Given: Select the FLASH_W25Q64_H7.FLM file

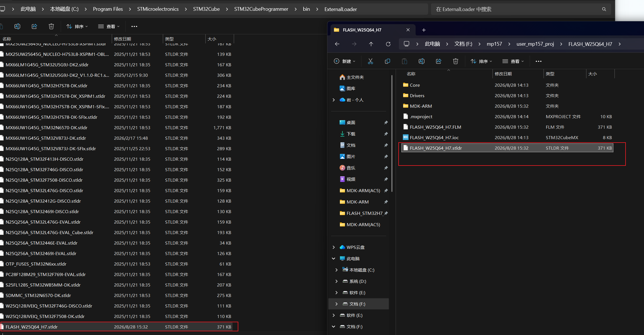Looking at the screenshot, I should click(x=507, y=127).
